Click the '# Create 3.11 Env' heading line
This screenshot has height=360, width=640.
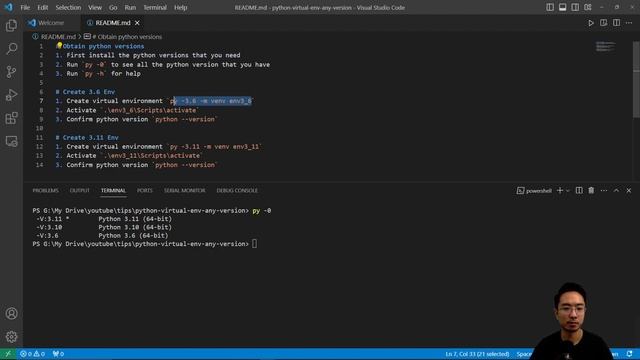(x=87, y=138)
